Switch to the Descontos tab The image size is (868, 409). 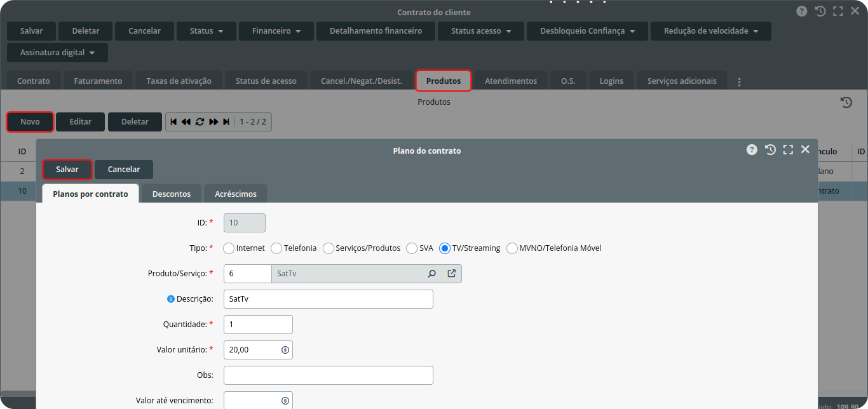point(172,194)
